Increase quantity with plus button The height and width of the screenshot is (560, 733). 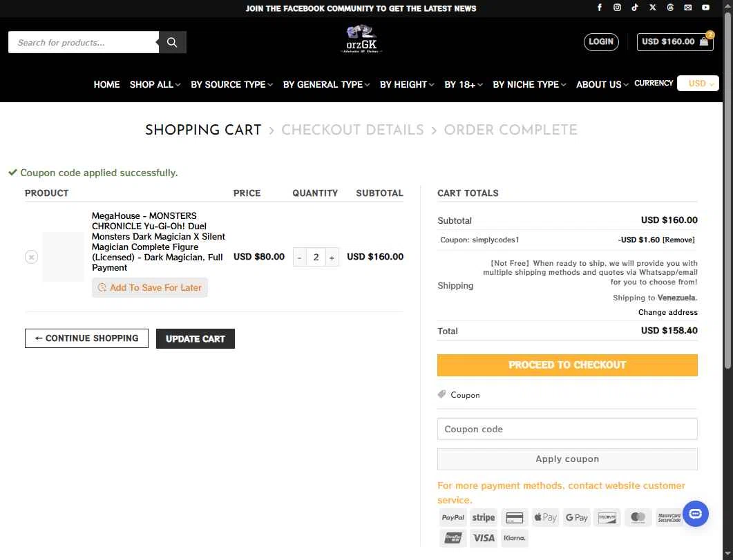[x=332, y=258]
